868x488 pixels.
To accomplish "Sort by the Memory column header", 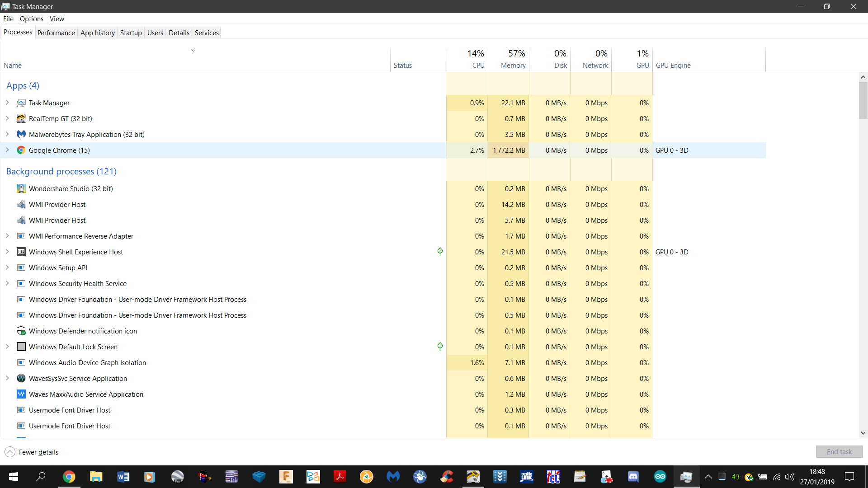I will [509, 59].
